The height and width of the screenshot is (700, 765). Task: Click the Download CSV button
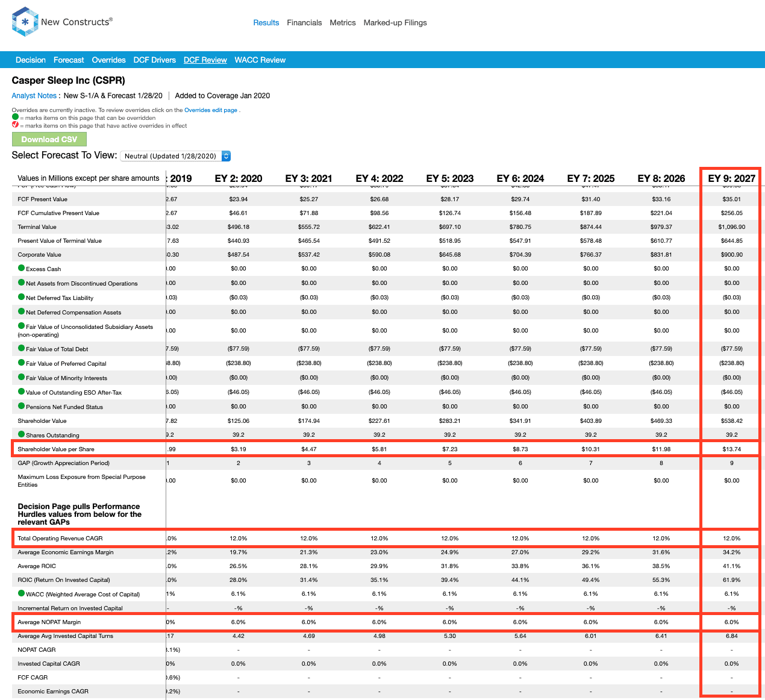pyautogui.click(x=49, y=139)
